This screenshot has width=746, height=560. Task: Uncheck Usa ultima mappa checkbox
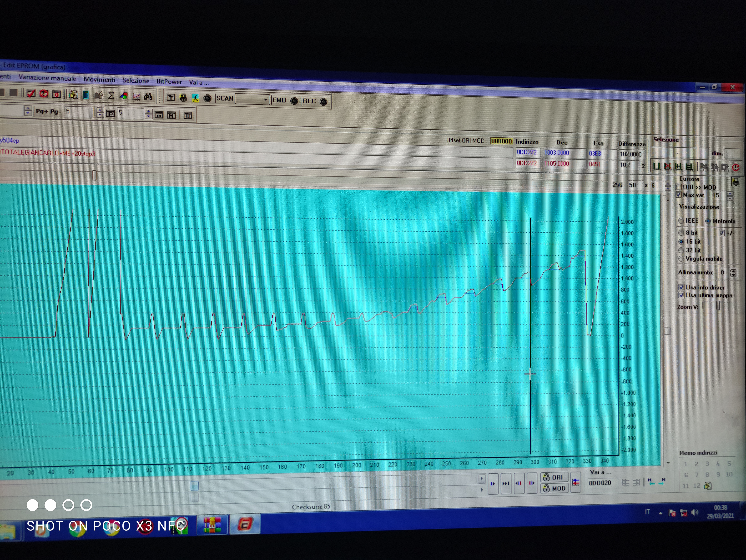pos(681,295)
